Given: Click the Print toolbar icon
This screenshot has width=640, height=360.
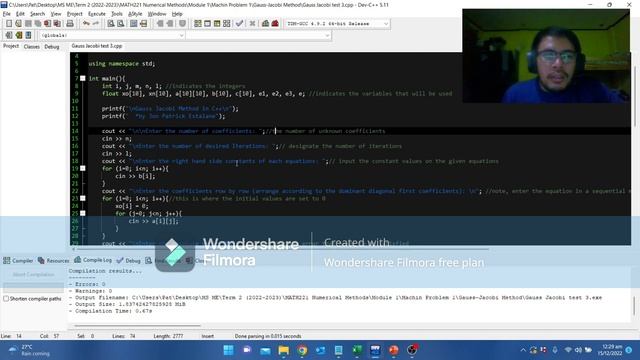Looking at the screenshot, I should pos(70,24).
